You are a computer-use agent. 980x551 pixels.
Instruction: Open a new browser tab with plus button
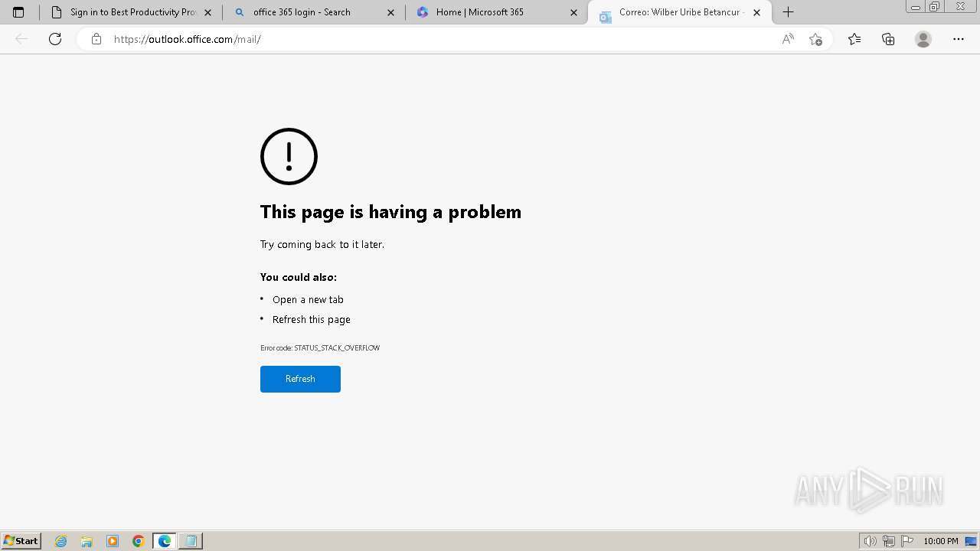[788, 12]
